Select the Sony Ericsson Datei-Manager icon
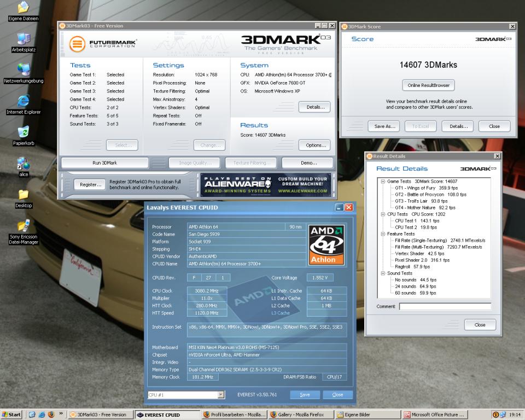The width and height of the screenshot is (525, 420). pyautogui.click(x=24, y=232)
